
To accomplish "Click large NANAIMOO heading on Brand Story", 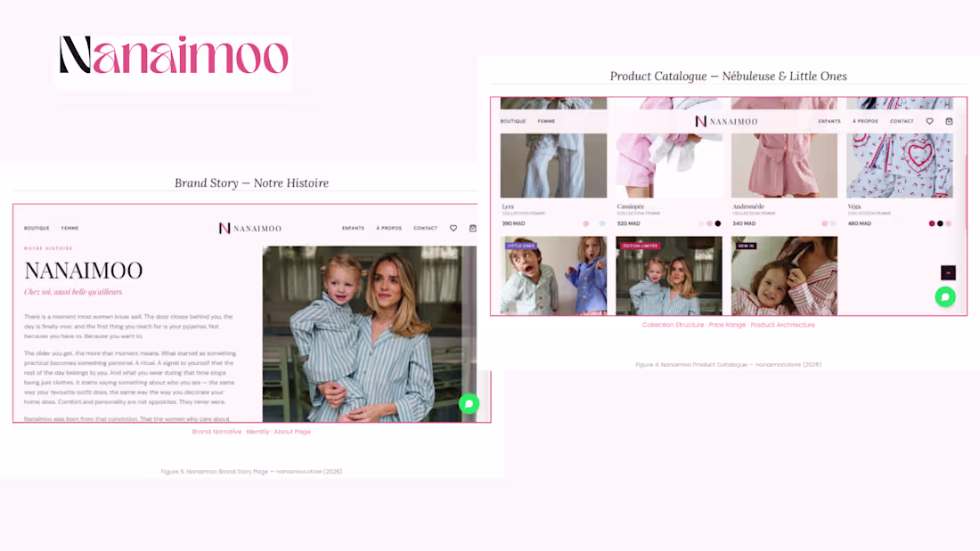I will (84, 271).
